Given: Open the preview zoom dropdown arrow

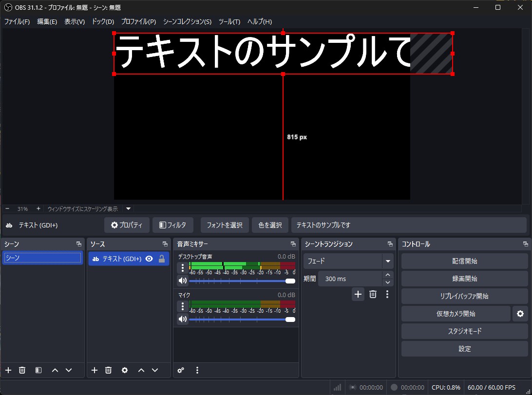Looking at the screenshot, I should 128,208.
